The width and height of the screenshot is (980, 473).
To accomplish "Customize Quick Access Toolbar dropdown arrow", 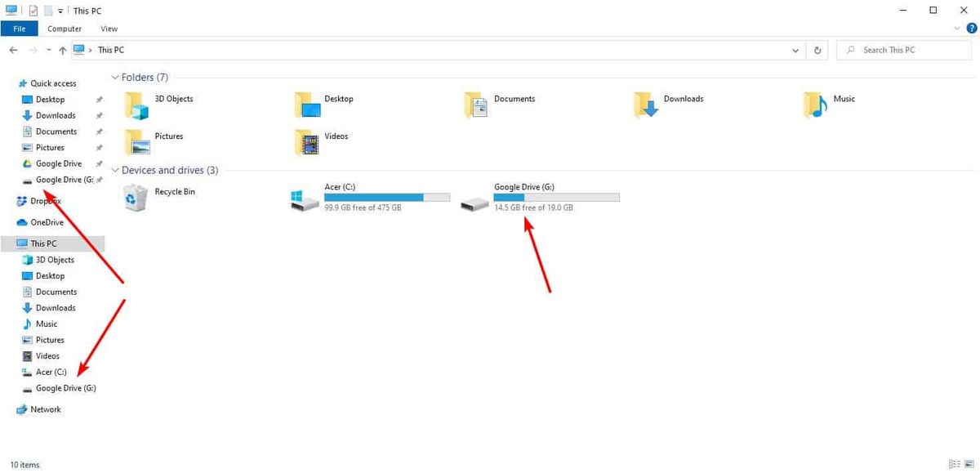I will click(x=60, y=11).
